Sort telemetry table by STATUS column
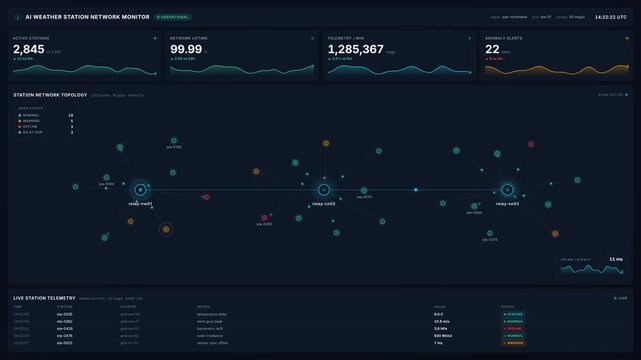The image size is (641, 360). [x=508, y=307]
